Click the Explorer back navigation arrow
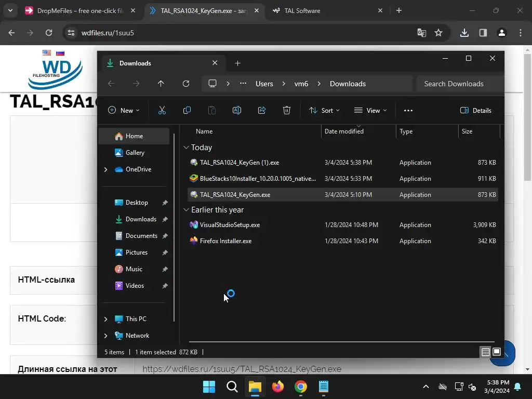This screenshot has height=399, width=532. [111, 84]
